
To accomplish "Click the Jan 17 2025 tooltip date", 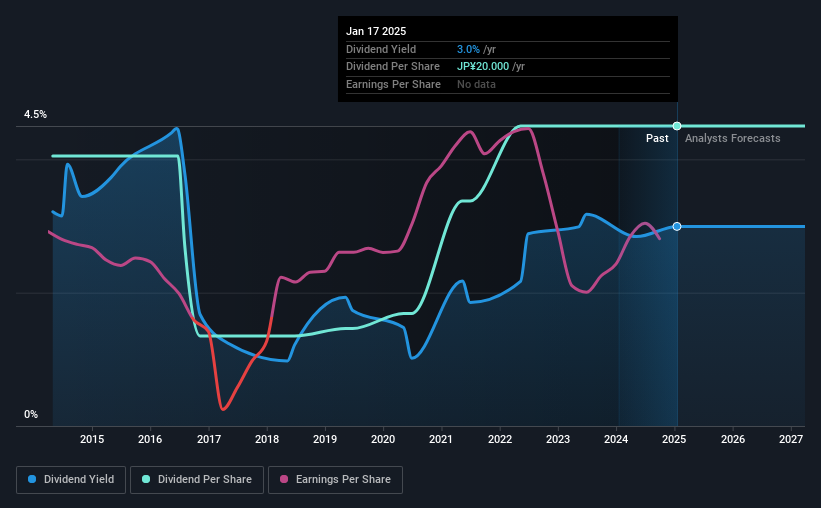I will point(376,31).
